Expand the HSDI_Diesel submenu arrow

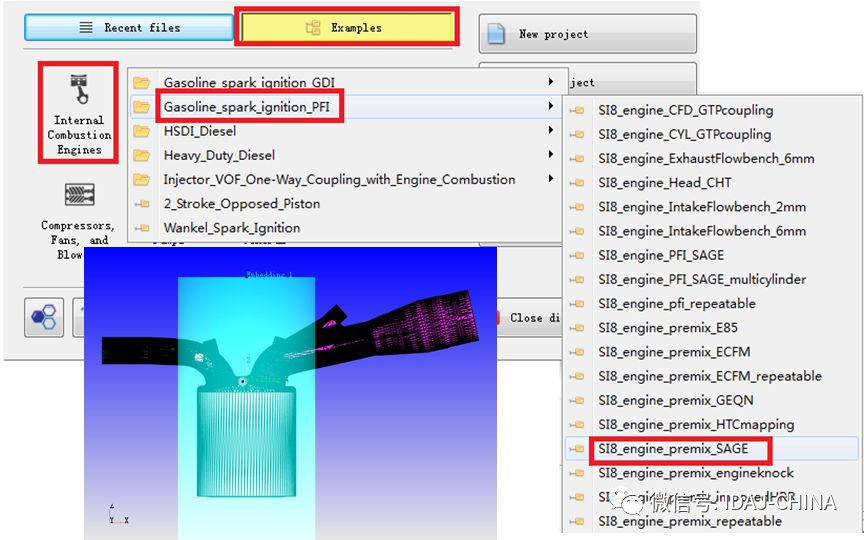[550, 131]
